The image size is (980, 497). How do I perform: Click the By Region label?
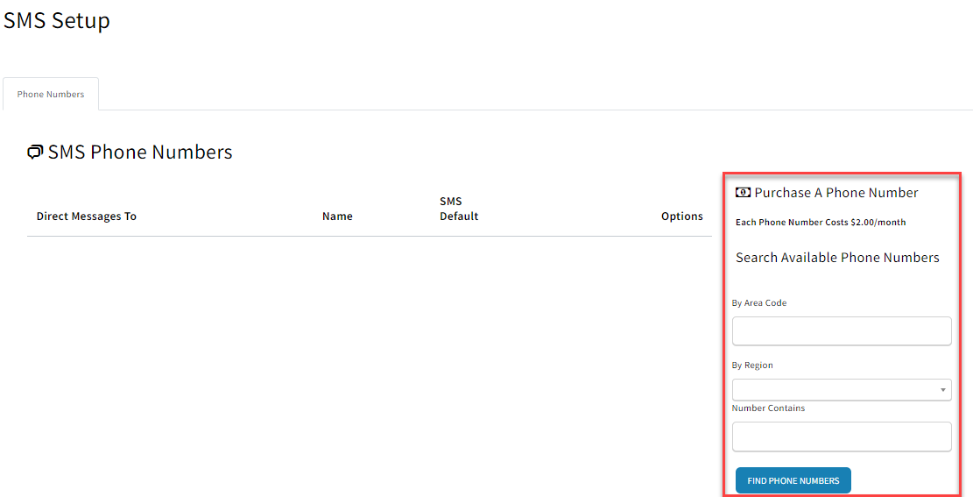[752, 366]
